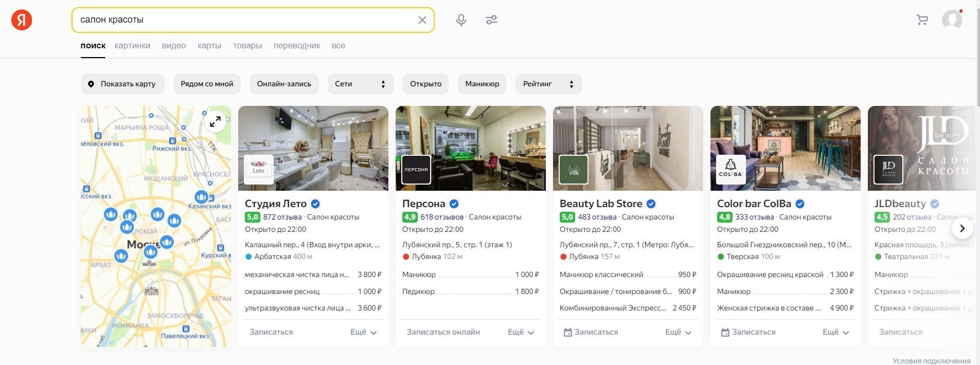
Task: Select the Маникюр классический 950 ₽ row
Action: click(628, 275)
